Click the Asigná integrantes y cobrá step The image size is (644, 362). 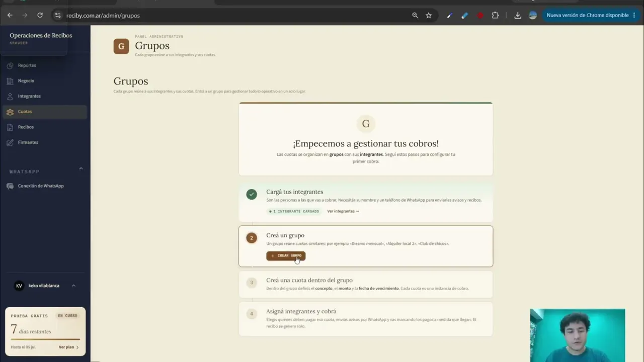tap(366, 319)
